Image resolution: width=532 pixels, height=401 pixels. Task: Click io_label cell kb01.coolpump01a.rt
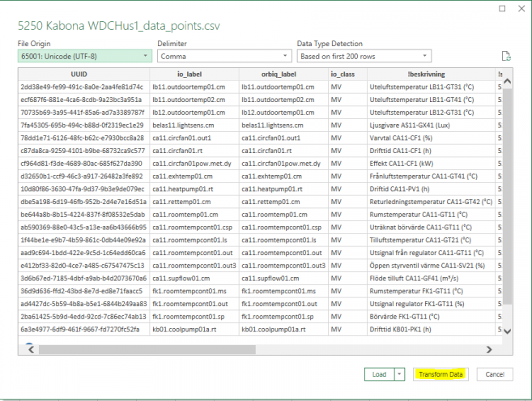click(194, 330)
